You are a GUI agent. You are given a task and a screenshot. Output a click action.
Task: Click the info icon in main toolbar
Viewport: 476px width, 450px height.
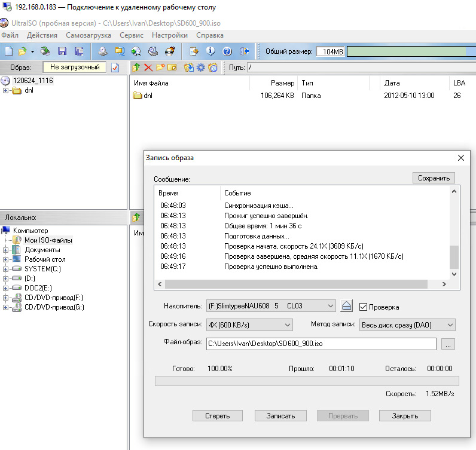pos(210,51)
